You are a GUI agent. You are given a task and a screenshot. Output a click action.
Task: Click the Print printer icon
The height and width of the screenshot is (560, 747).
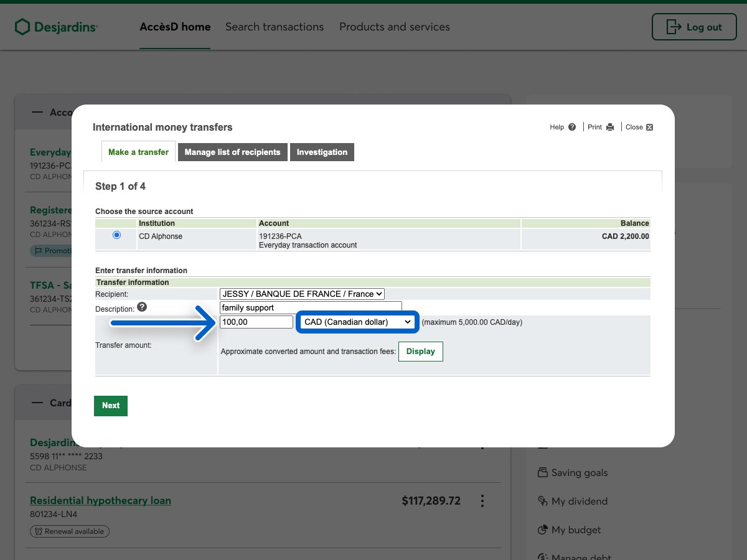pyautogui.click(x=610, y=127)
